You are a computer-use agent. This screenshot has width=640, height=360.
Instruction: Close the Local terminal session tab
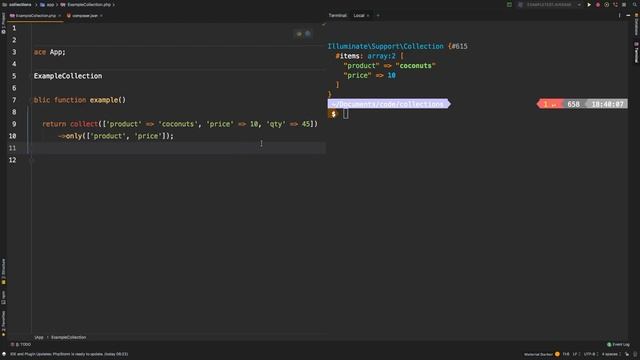click(x=368, y=16)
